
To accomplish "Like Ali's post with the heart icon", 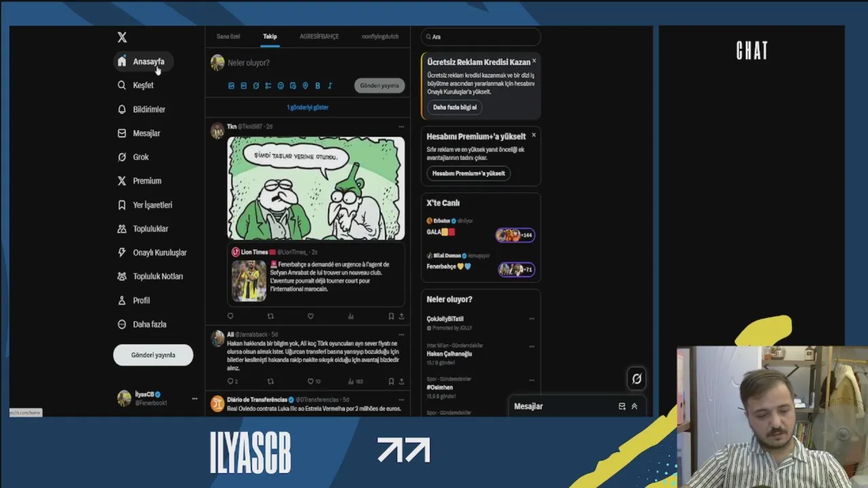I will 311,381.
